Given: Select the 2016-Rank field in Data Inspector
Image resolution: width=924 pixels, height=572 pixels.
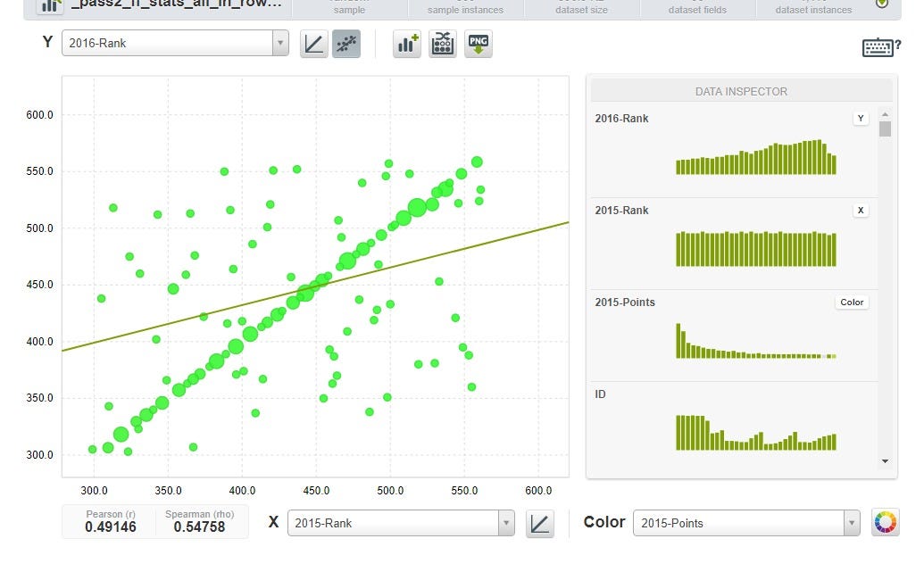Looking at the screenshot, I should (621, 119).
